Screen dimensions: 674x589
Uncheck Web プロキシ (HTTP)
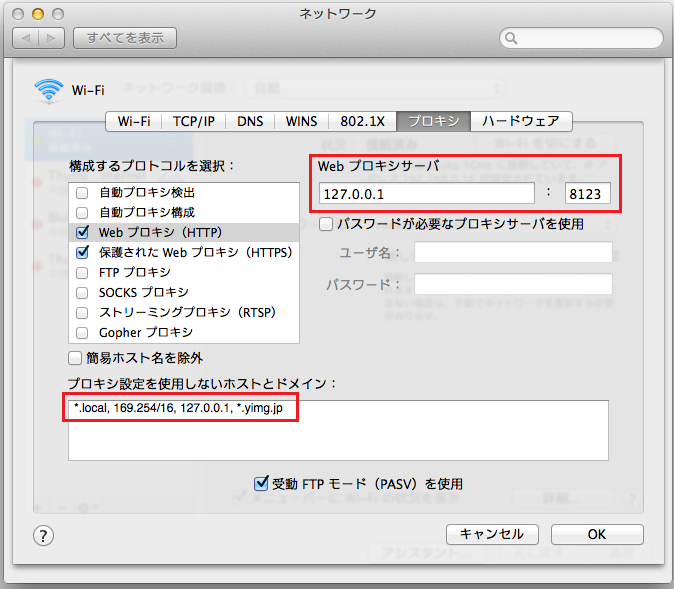pos(82,232)
